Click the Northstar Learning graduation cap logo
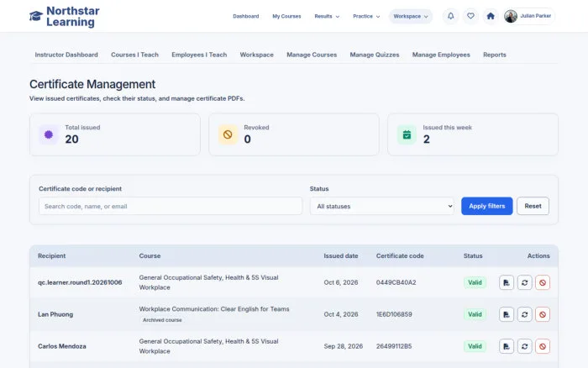Screen dimensions: 588x368 click(x=36, y=16)
